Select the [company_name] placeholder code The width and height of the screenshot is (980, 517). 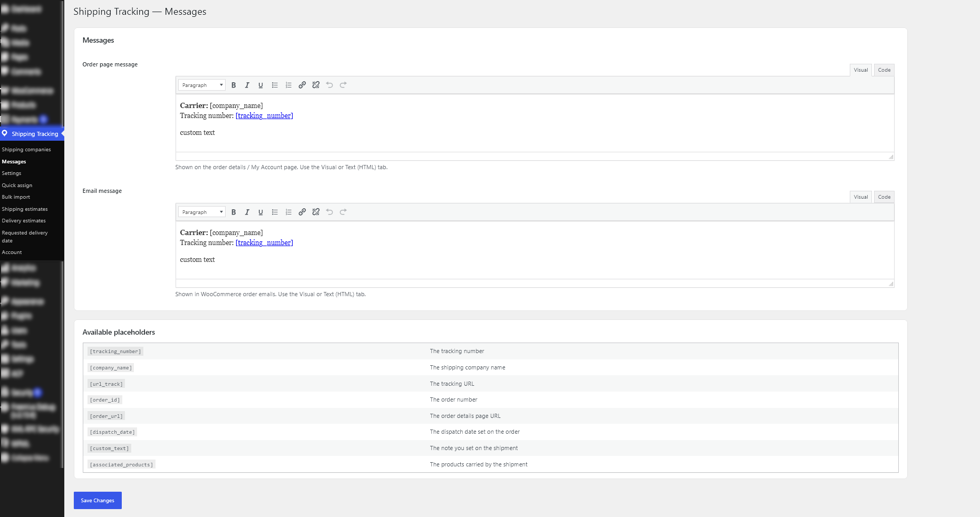point(111,368)
